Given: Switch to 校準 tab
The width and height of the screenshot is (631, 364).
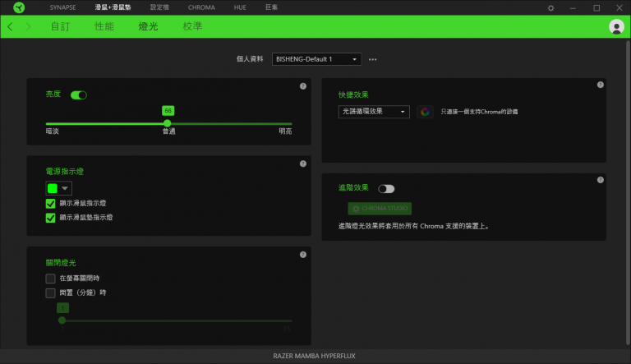Looking at the screenshot, I should point(192,26).
